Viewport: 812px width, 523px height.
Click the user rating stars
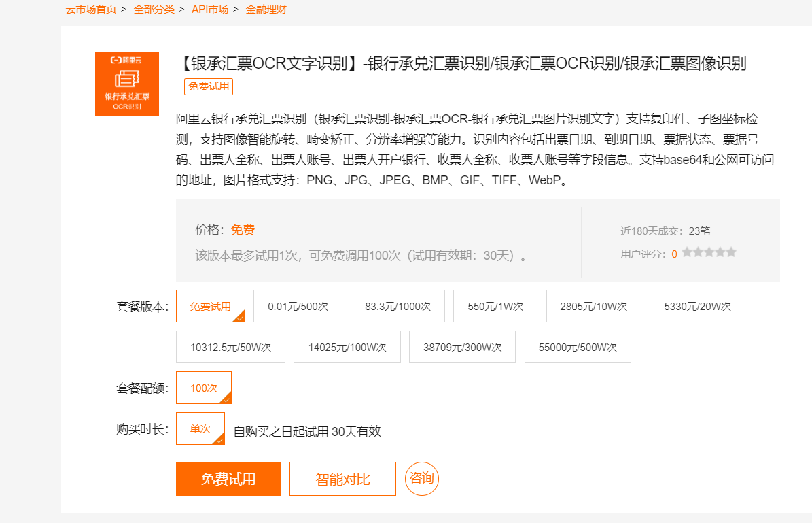click(709, 252)
